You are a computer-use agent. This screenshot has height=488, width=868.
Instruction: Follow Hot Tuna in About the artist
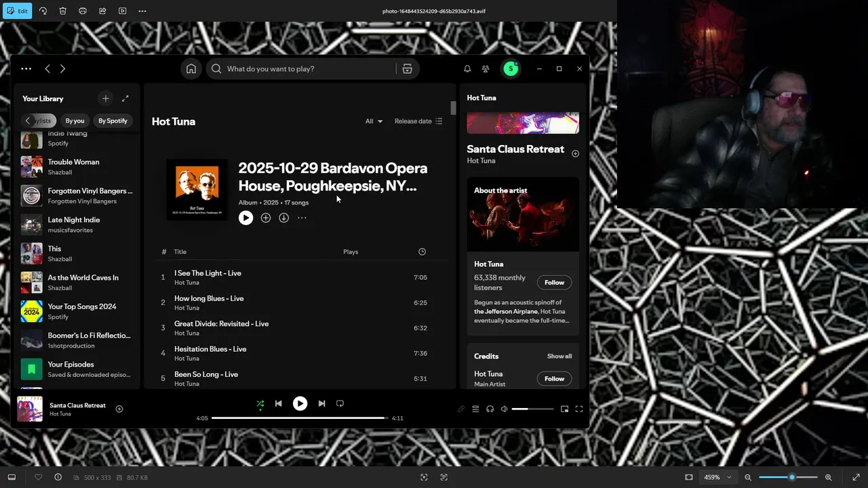click(554, 283)
